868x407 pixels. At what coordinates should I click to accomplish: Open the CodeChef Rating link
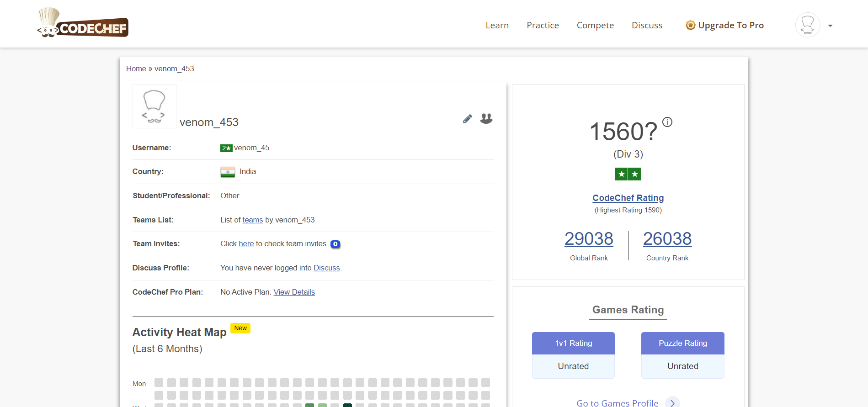pyautogui.click(x=628, y=198)
